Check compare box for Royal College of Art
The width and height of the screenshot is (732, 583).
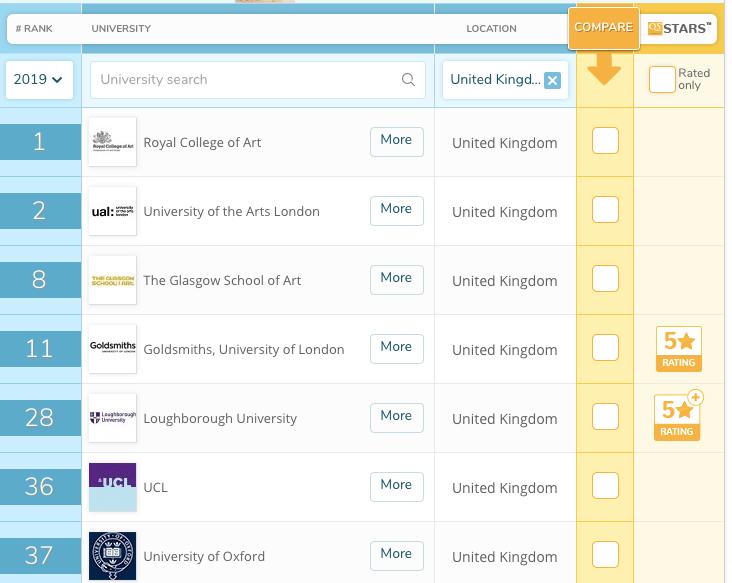click(x=605, y=142)
